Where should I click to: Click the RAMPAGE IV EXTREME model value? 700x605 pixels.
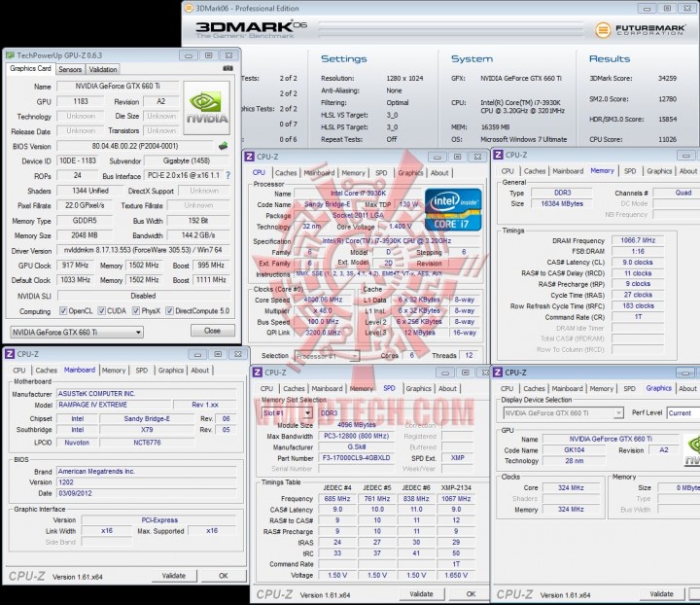pos(115,405)
